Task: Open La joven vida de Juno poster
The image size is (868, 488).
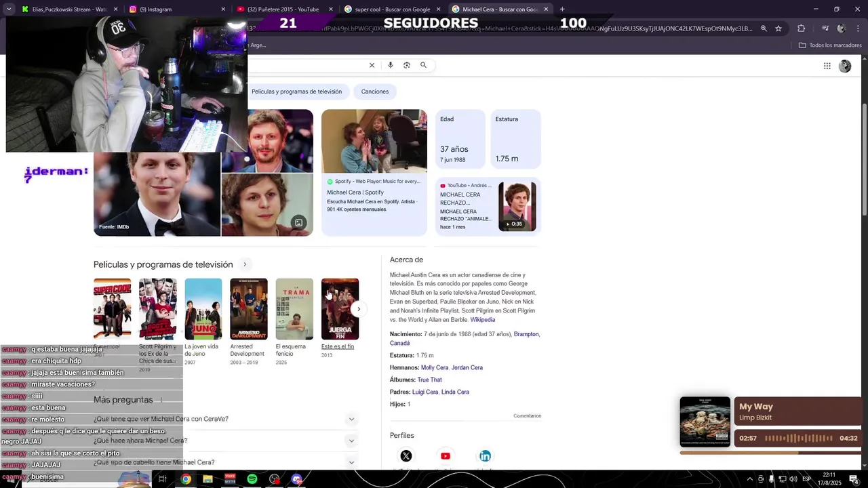Action: [x=203, y=309]
